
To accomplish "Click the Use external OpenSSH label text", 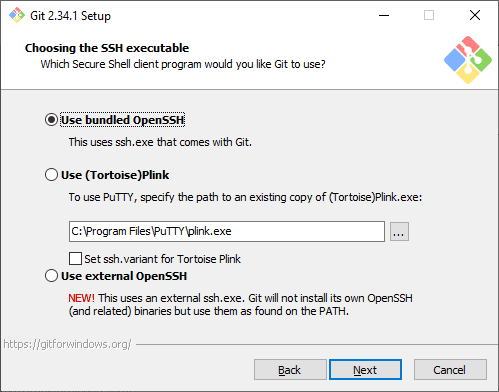I will point(124,276).
